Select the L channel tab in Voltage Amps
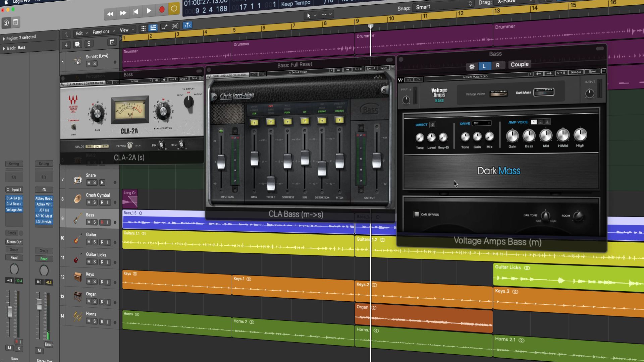 tap(484, 66)
